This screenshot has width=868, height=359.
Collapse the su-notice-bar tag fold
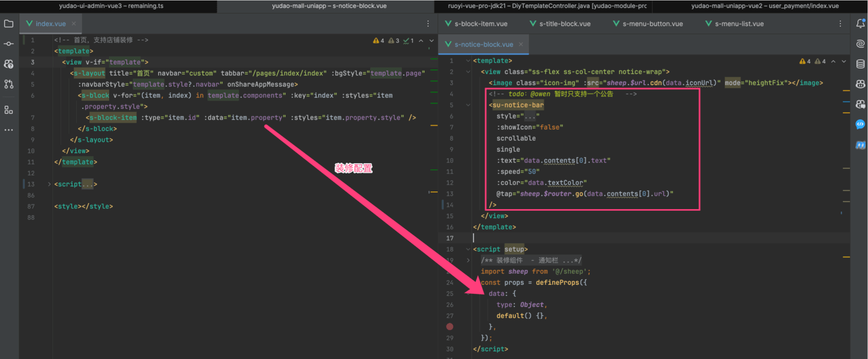(x=468, y=105)
